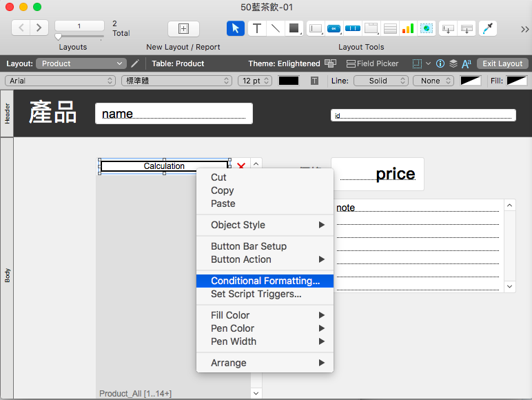Expand the guides options dropdown arrow

(x=428, y=63)
